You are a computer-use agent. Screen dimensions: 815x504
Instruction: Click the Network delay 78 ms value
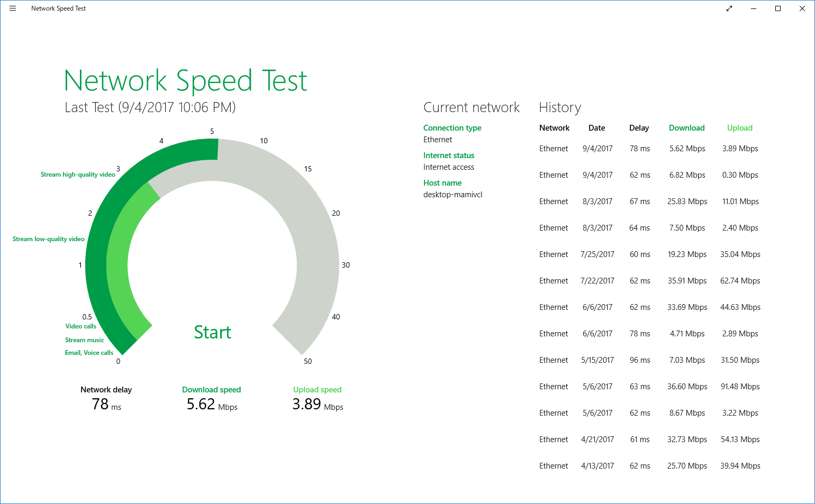coord(106,405)
